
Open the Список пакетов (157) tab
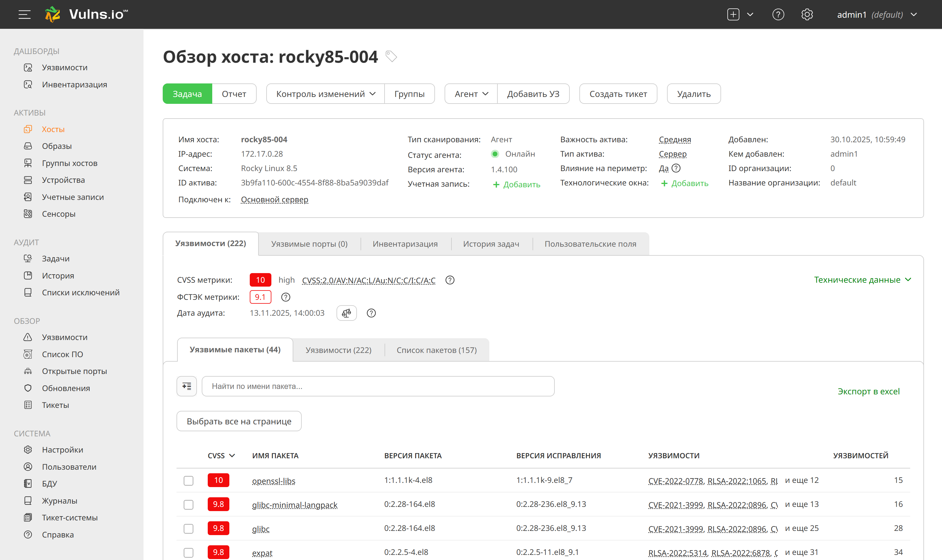[437, 350]
